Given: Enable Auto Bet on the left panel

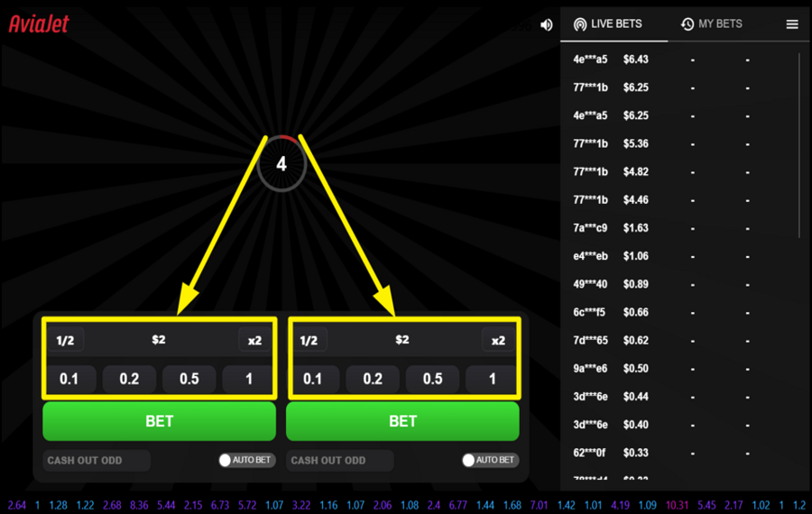Looking at the screenshot, I should [226, 461].
